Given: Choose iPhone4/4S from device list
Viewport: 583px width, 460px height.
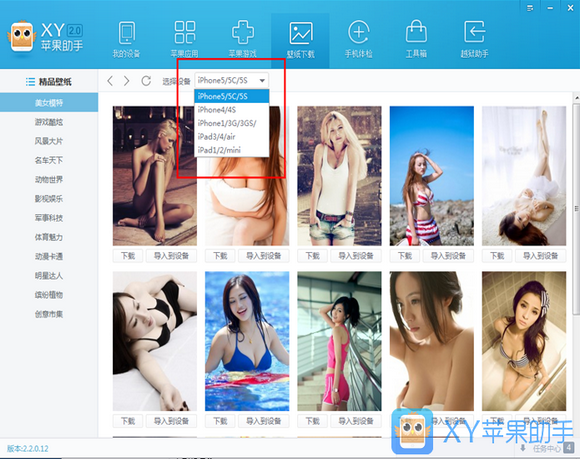Looking at the screenshot, I should [x=232, y=110].
